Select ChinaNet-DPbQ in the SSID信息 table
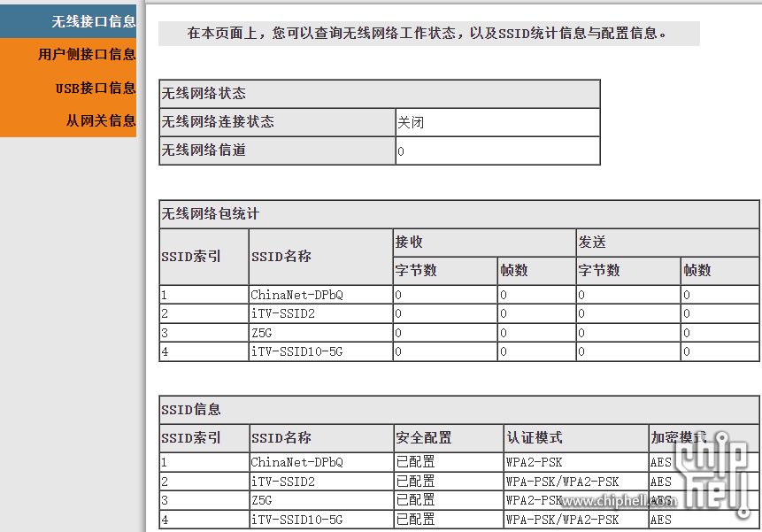The height and width of the screenshot is (532, 762). pyautogui.click(x=297, y=462)
